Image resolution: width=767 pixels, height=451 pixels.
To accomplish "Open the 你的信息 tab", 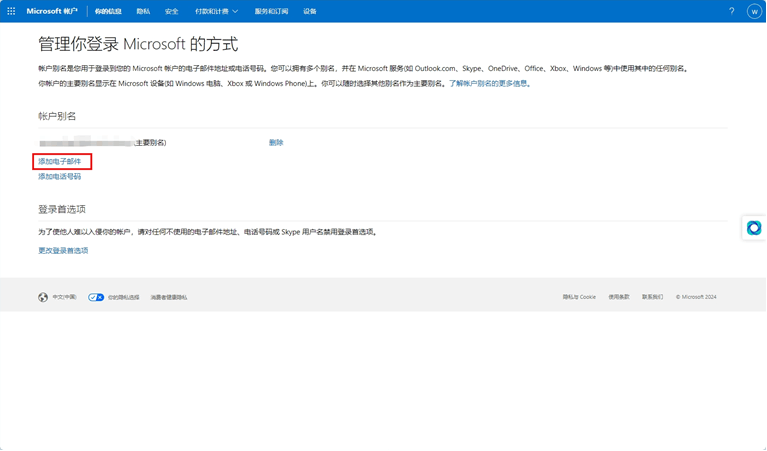I will [x=108, y=11].
